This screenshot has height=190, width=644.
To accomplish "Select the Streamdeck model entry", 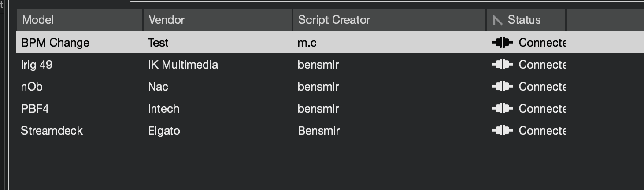I will click(x=52, y=131).
